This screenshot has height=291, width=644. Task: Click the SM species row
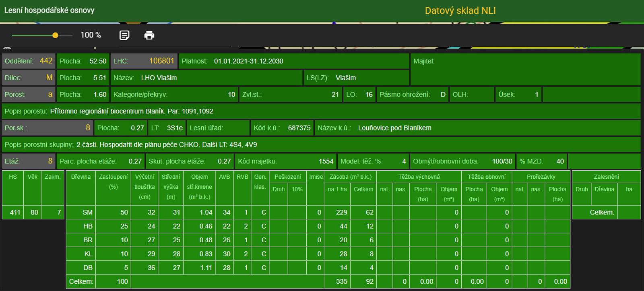(x=318, y=212)
